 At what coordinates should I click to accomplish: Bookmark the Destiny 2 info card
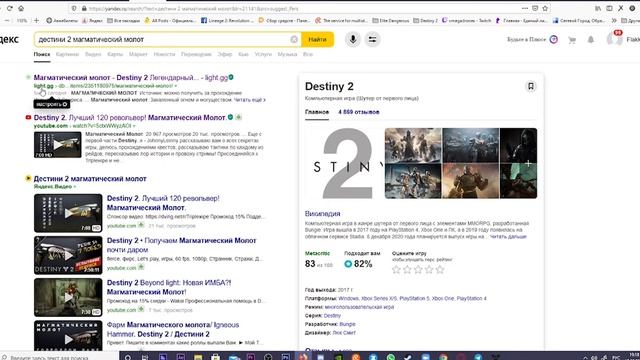(531, 86)
